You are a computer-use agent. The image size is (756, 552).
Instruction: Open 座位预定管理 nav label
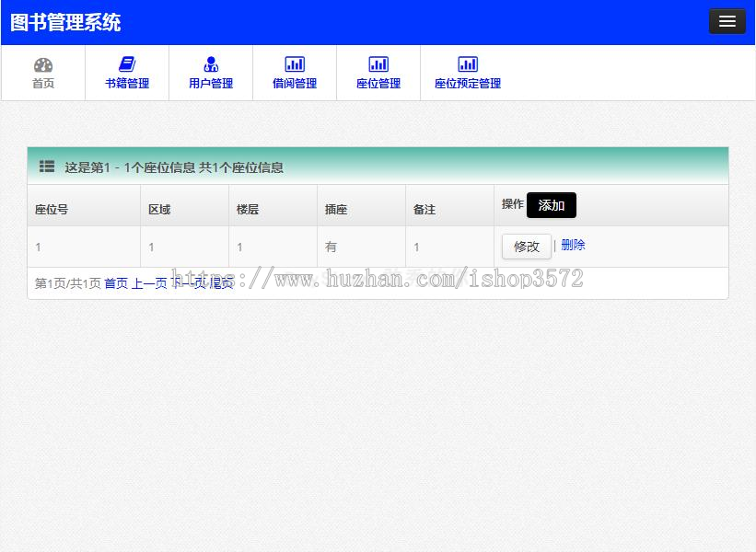[468, 84]
